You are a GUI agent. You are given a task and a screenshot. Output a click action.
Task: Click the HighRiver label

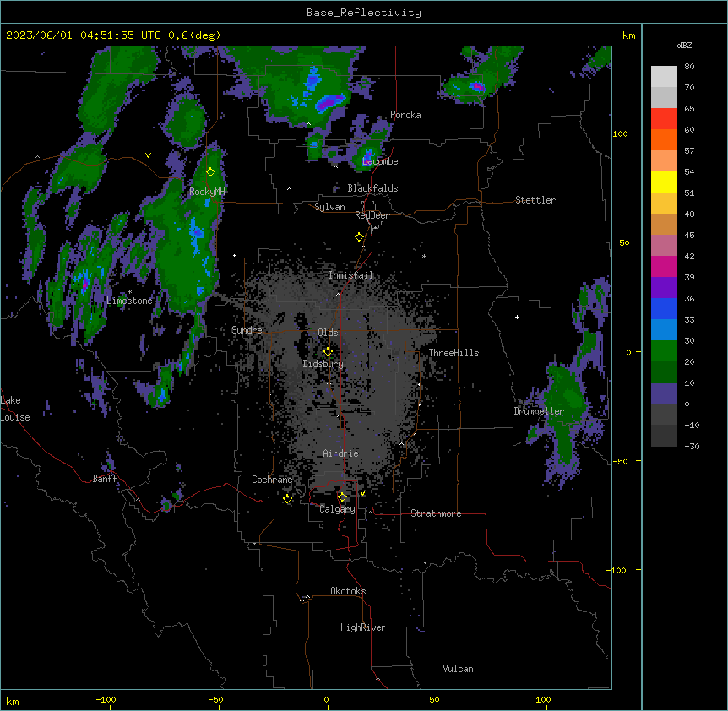(363, 627)
